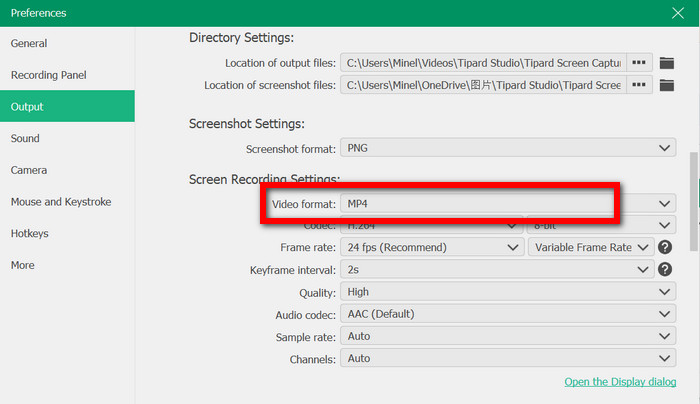Open the screenshot files folder icon

667,85
